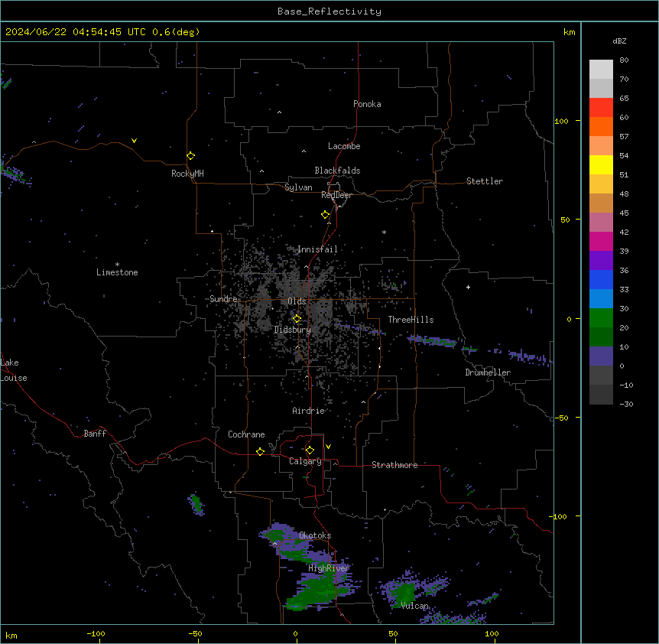Click the Lake Louise label

(14, 370)
